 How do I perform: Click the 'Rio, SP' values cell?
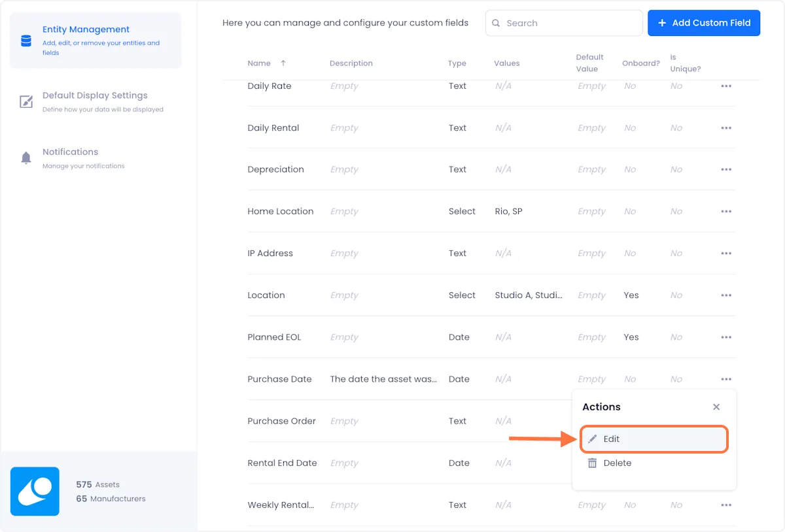click(508, 212)
